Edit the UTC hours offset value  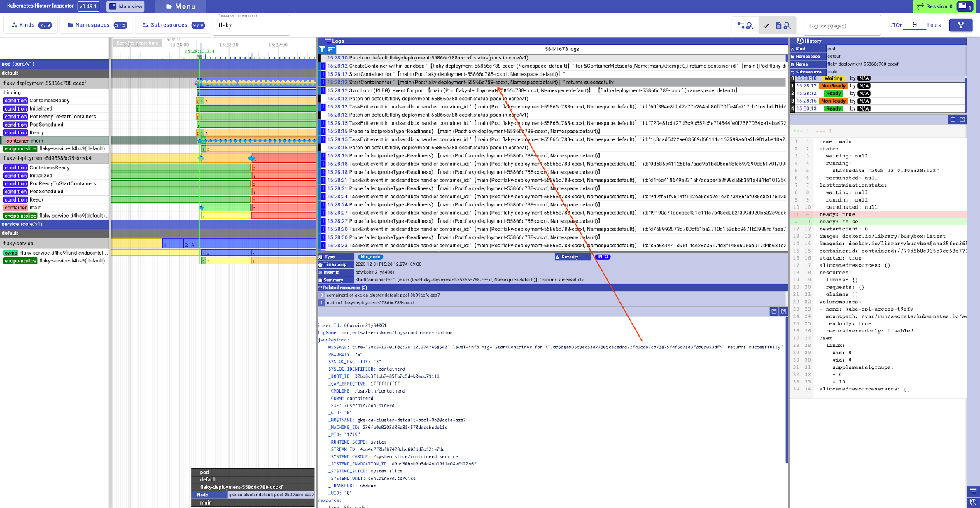914,25
